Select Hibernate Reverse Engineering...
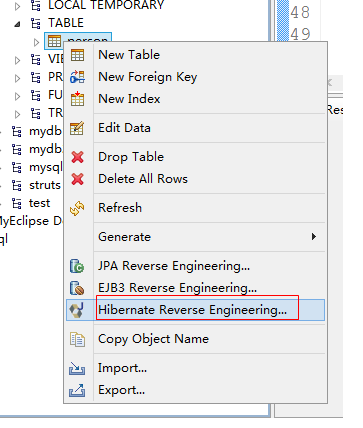Screen dimensions: 363x428 (195, 310)
